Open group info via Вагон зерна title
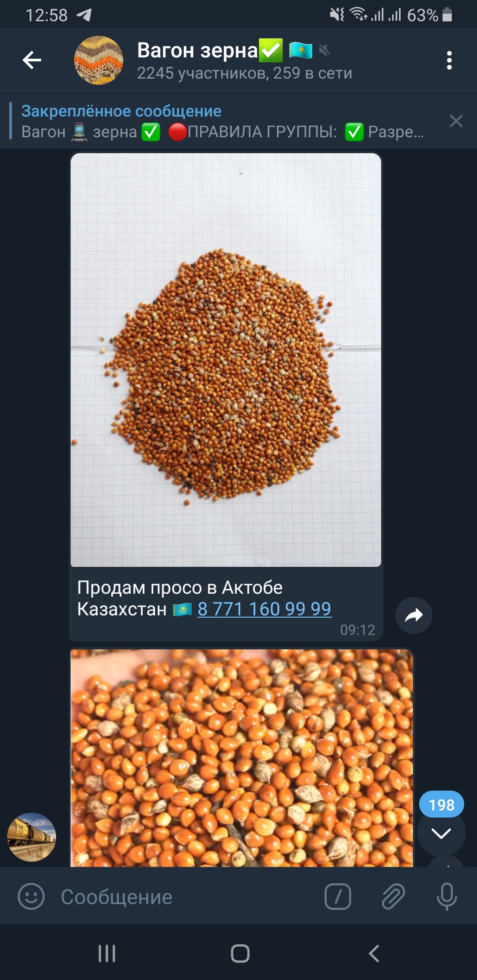This screenshot has height=980, width=477. (197, 50)
